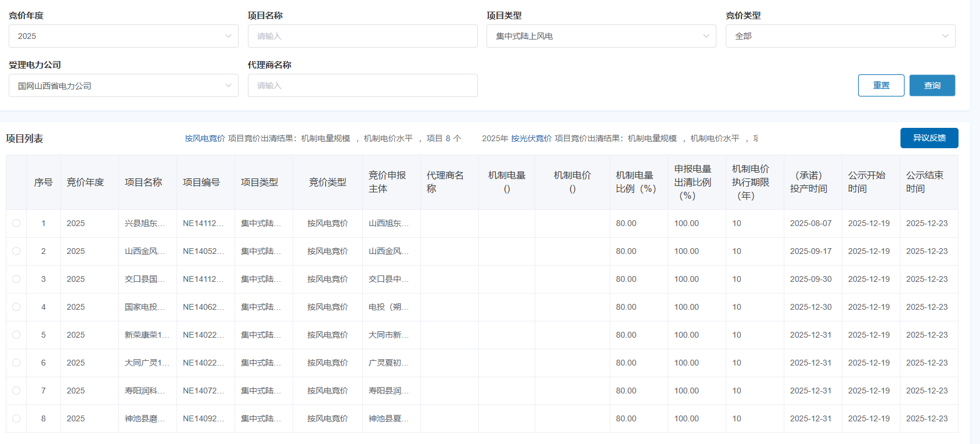
Task: Select radio button for row 4
Action: point(16,307)
